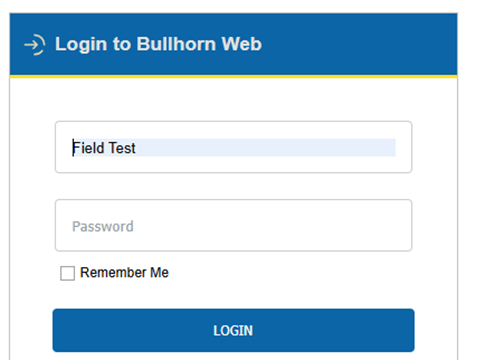The height and width of the screenshot is (360, 485).
Task: Click the right end of the Password field
Action: 402,225
